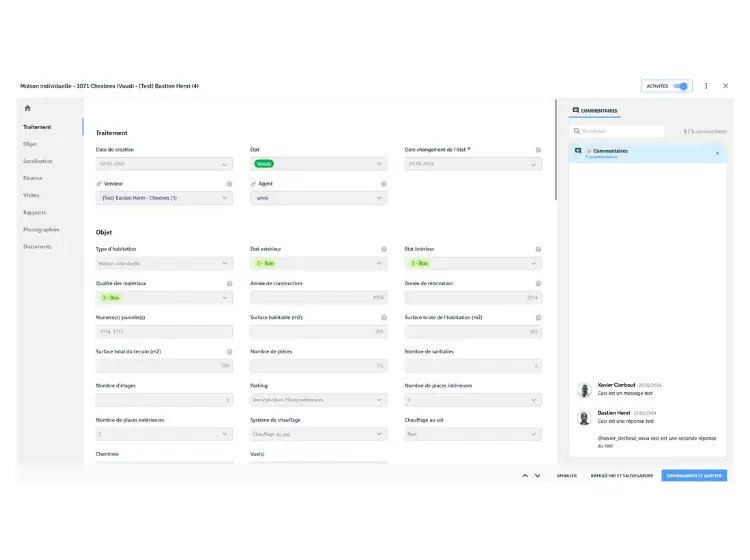
Task: Open the Qualité des matériaux dropdown
Action: [x=164, y=298]
